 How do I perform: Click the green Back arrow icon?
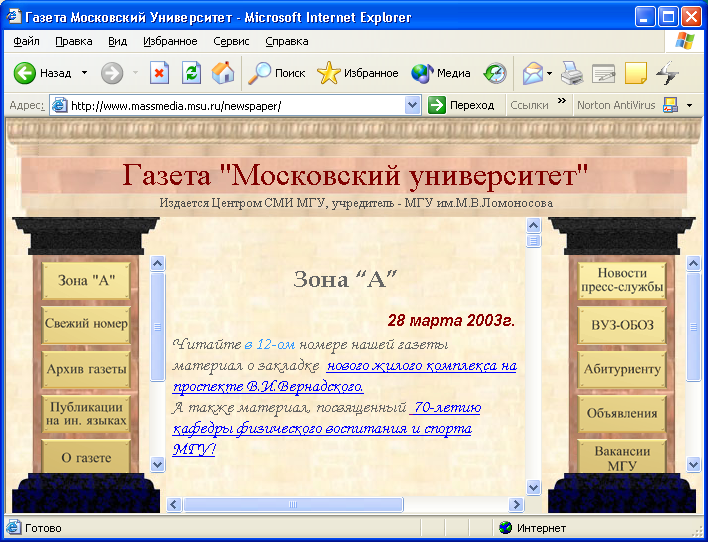24,73
